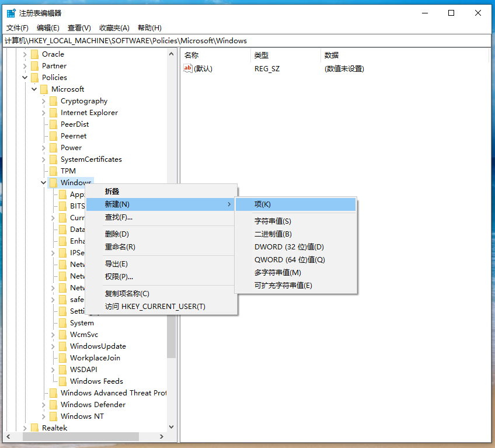This screenshot has height=448, width=495.
Task: Click the Realtek folder icon
Action: [x=34, y=428]
